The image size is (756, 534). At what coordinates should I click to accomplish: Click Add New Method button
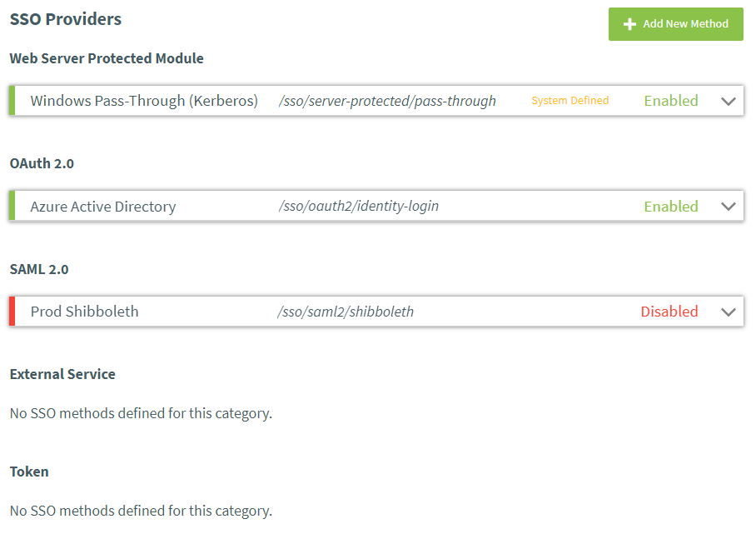click(675, 24)
